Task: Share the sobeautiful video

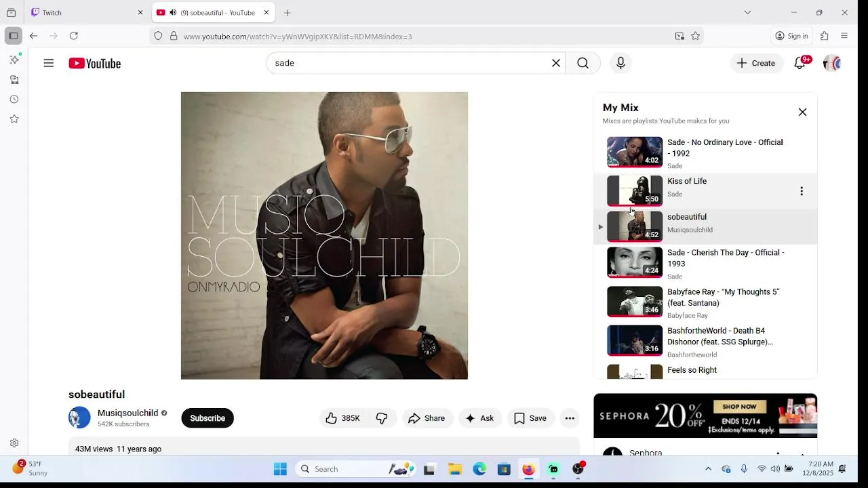Action: click(x=427, y=418)
